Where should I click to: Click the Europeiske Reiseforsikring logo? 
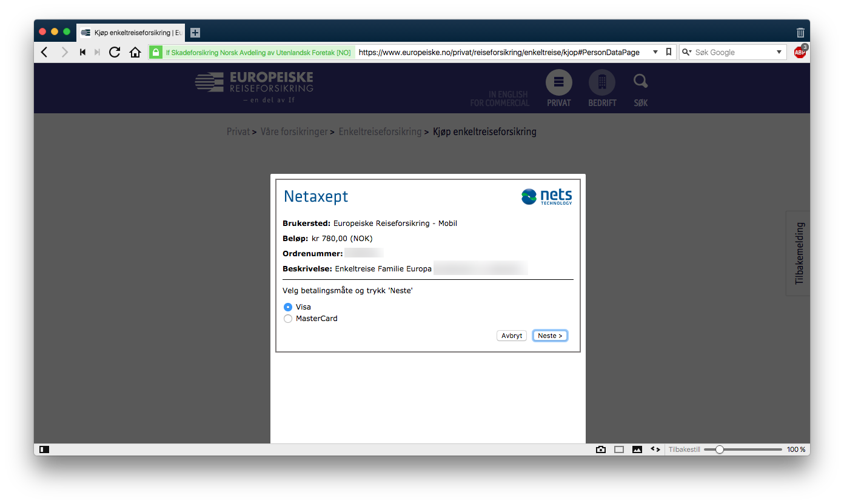coord(254,87)
